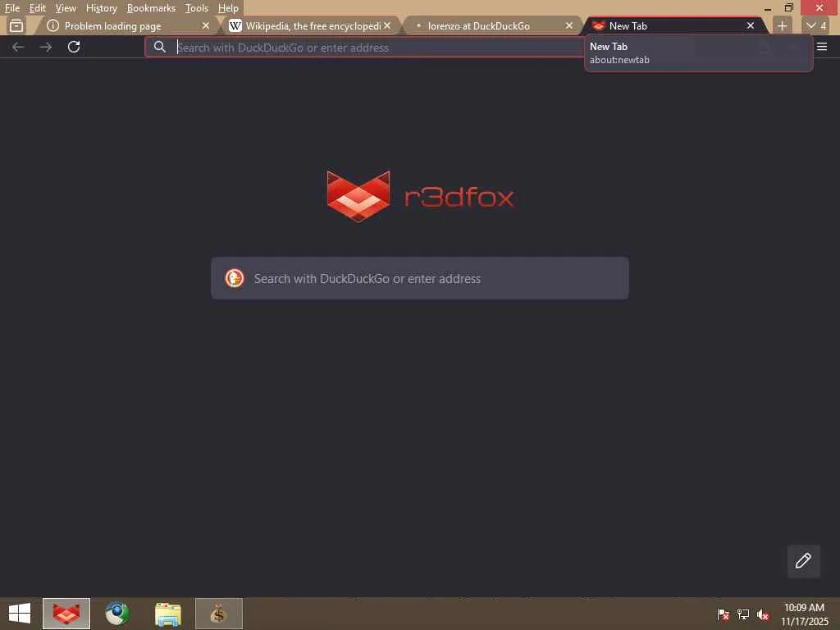Close the Wikipedia tab

[387, 25]
